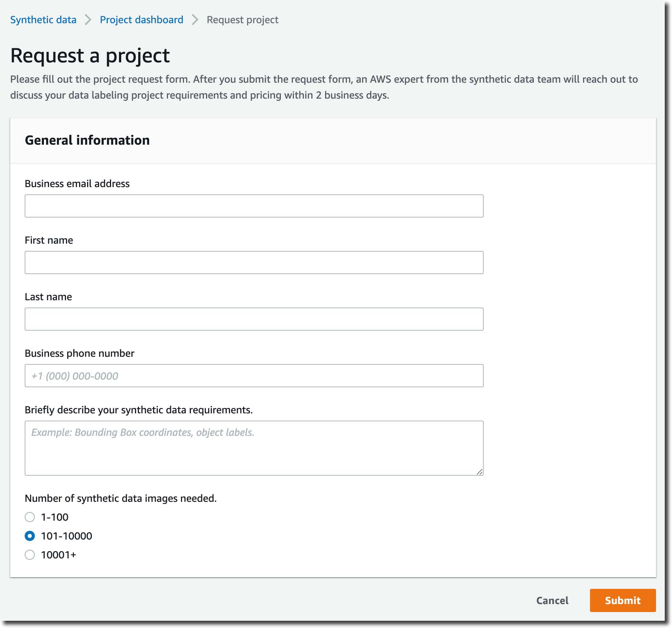
Task: Click the textarea resize handle
Action: 480,472
